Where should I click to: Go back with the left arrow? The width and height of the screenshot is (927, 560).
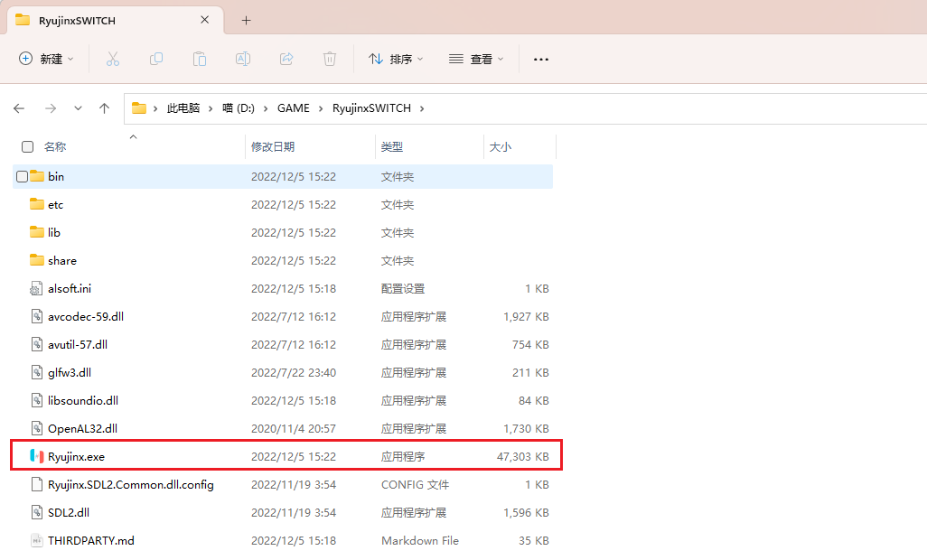tap(19, 108)
